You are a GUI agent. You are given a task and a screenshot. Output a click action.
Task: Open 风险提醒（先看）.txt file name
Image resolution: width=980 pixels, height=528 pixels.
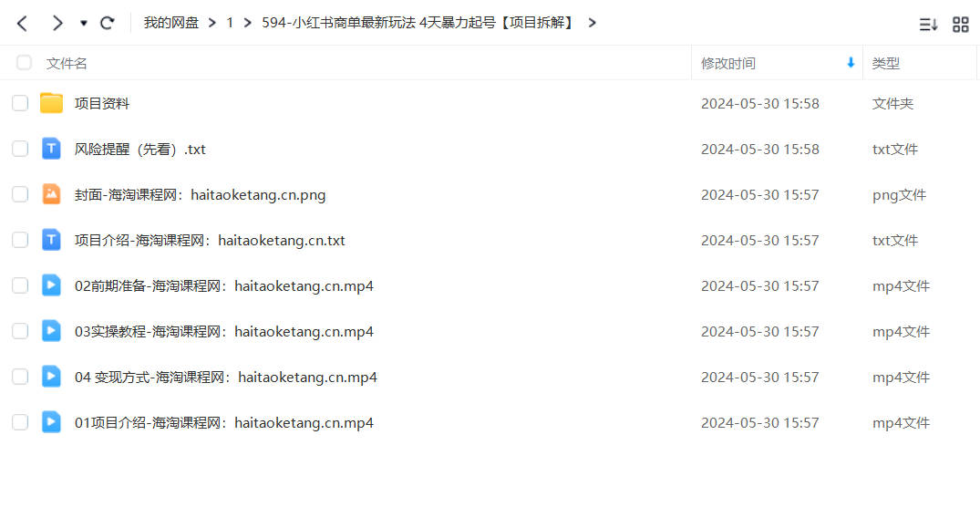point(140,150)
